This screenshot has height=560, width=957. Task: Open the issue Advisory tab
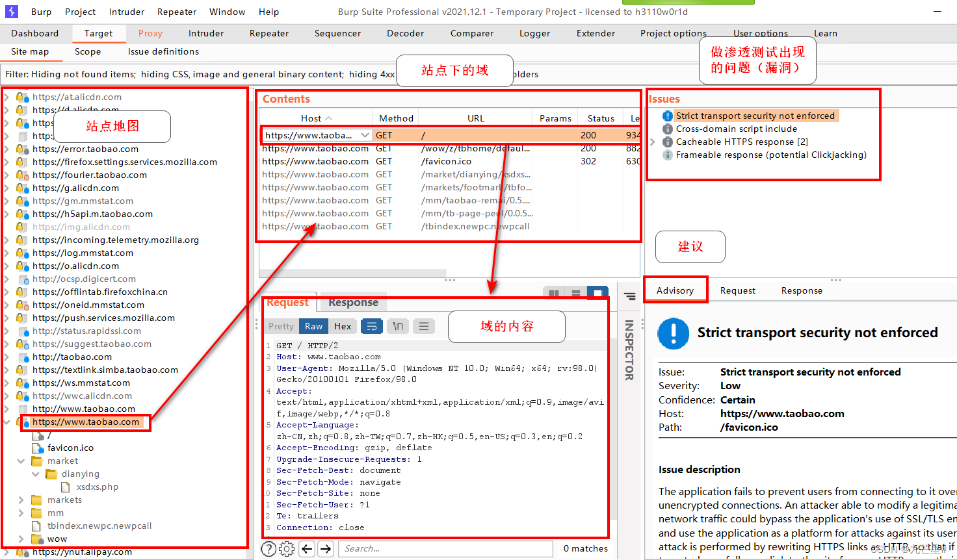coord(675,290)
